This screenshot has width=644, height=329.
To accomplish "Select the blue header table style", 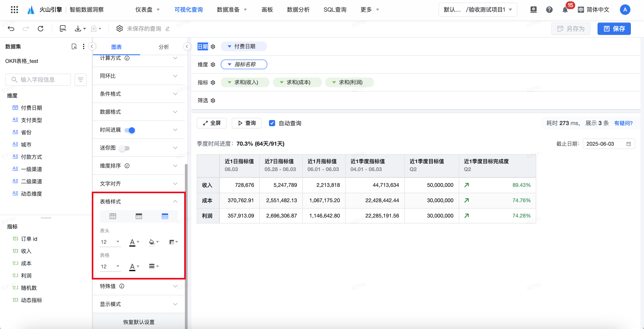I will pyautogui.click(x=165, y=216).
